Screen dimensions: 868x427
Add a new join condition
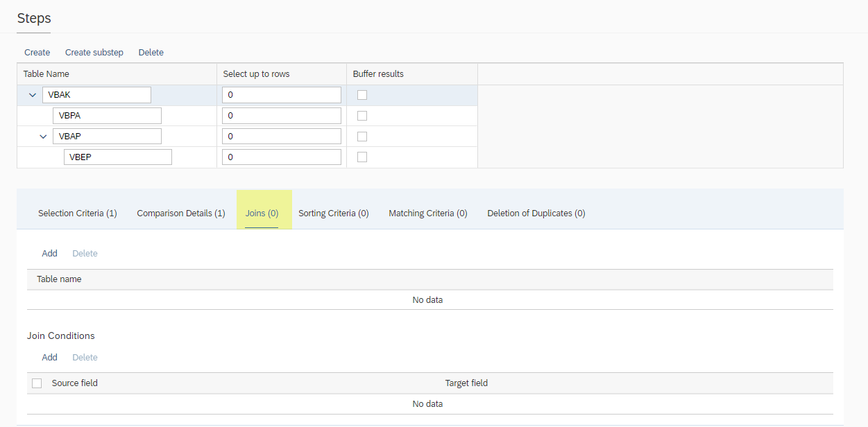(x=49, y=358)
